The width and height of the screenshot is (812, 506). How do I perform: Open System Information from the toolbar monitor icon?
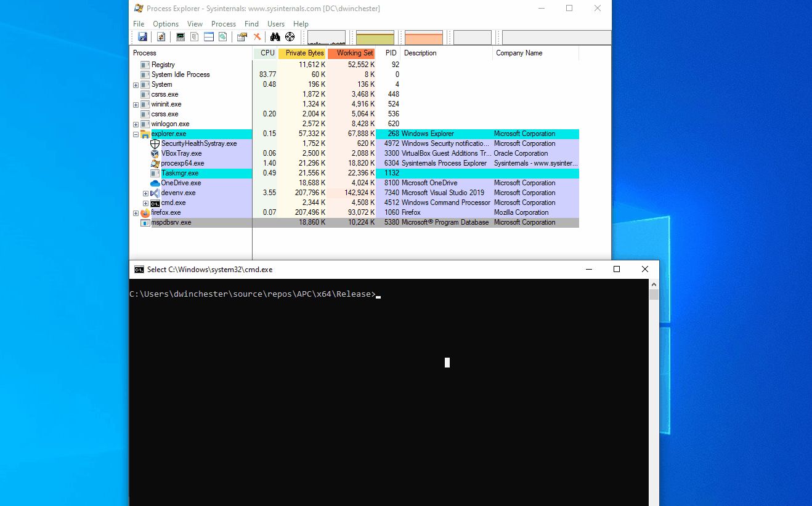pos(181,37)
